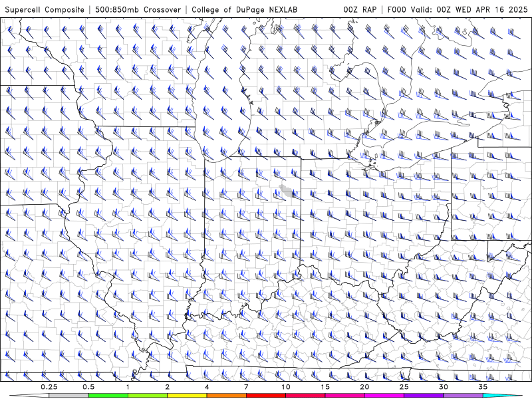Click the 'Supercell Composite' title text
Screen dimensions: 532x399
pyautogui.click(x=45, y=9)
